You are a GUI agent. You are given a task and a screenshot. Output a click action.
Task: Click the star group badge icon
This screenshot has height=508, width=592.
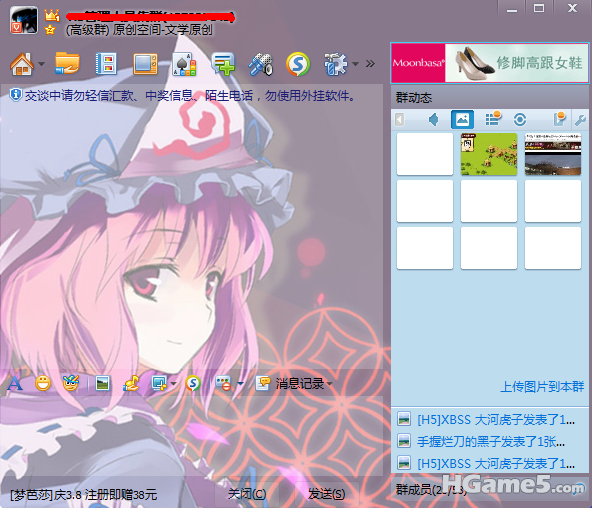tap(50, 30)
